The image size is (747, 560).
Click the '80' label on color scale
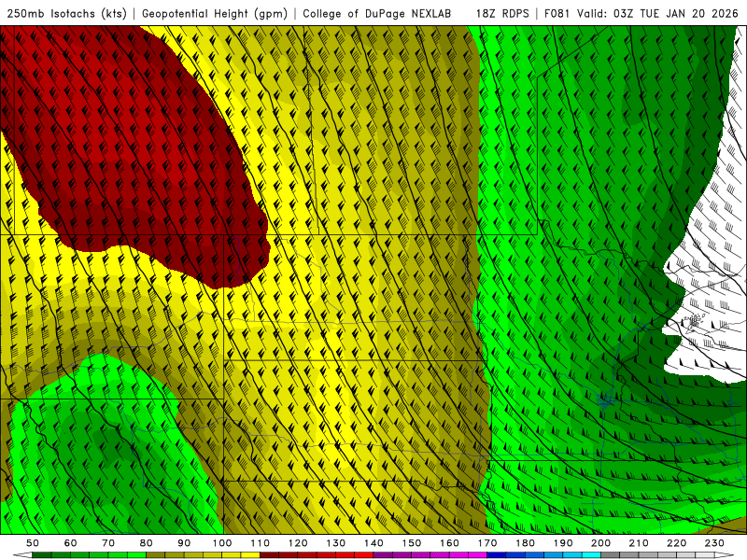147,543
